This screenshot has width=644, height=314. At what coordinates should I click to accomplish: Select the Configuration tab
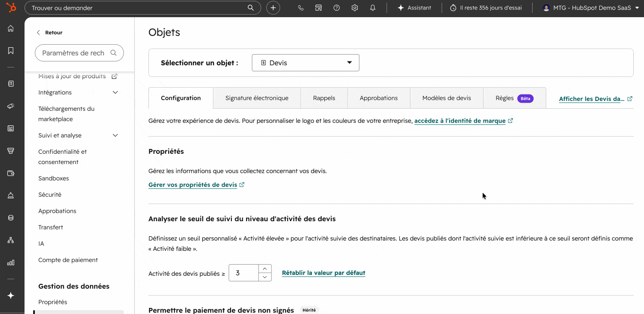pos(181,98)
